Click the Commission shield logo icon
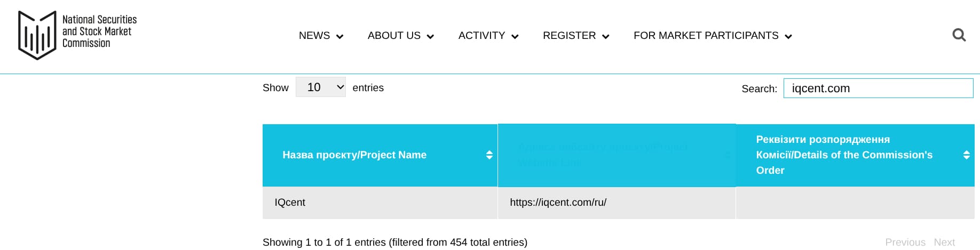980x250 pixels. point(37,35)
